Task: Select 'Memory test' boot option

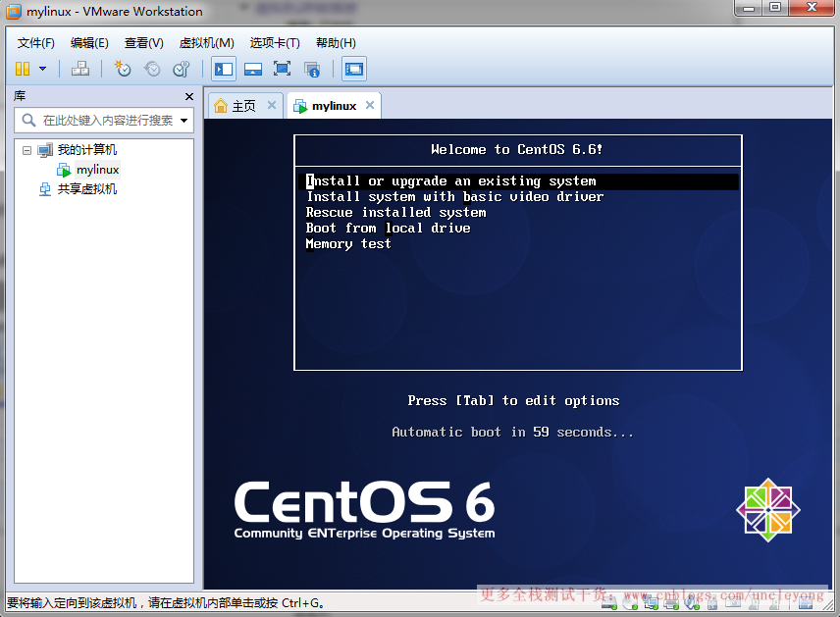Action: pyautogui.click(x=348, y=243)
